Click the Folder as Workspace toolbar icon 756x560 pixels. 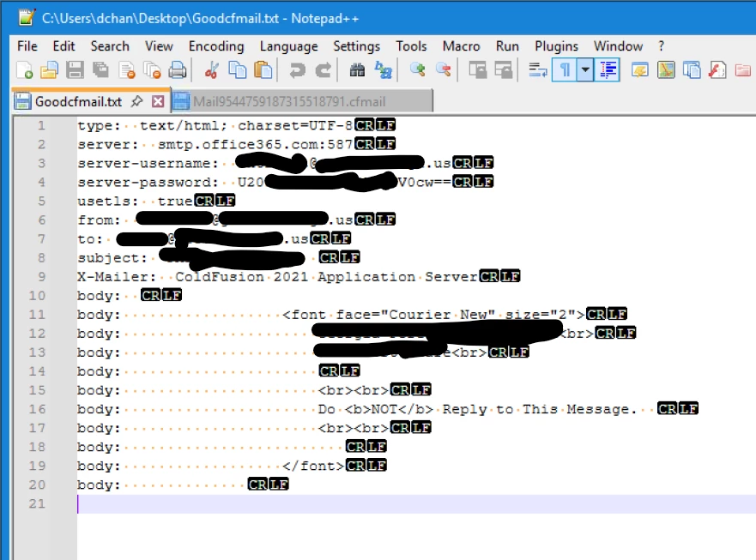click(743, 70)
